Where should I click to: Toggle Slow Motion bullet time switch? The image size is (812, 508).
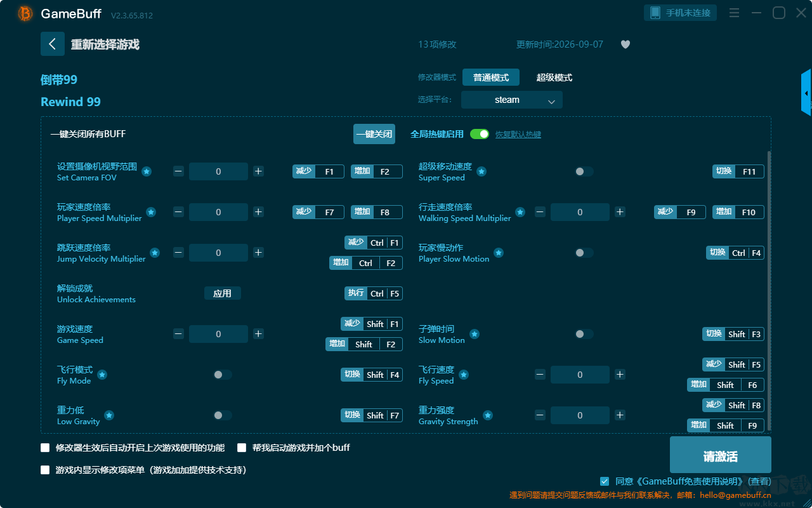point(584,334)
